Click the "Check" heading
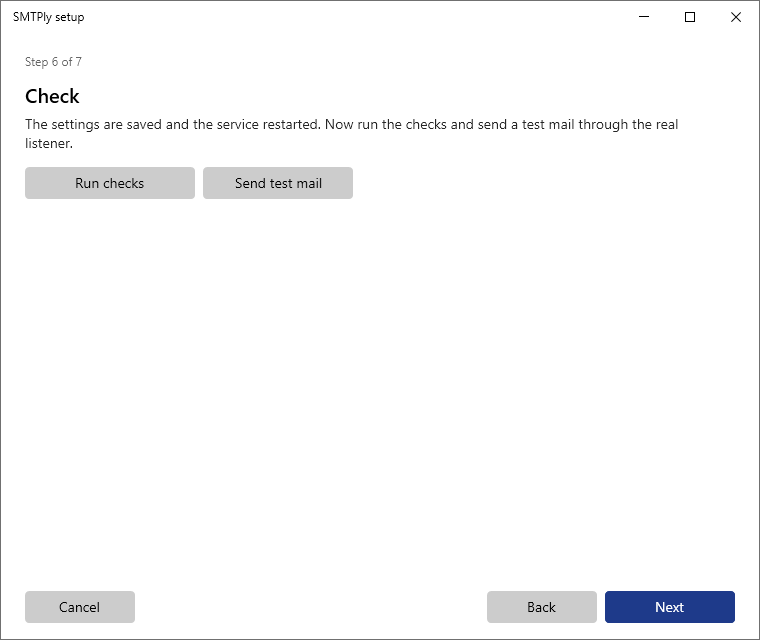 coord(52,96)
